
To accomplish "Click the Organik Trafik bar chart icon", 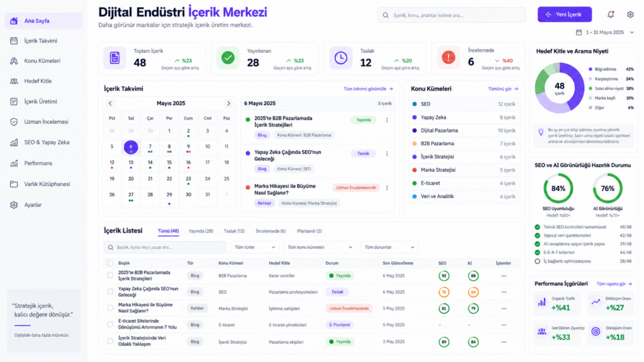I will pos(542,302).
